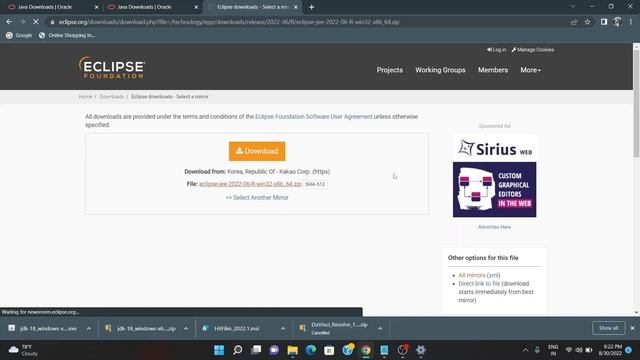Click the SHA-512 checksum button
This screenshot has width=640, height=360.
click(x=315, y=184)
